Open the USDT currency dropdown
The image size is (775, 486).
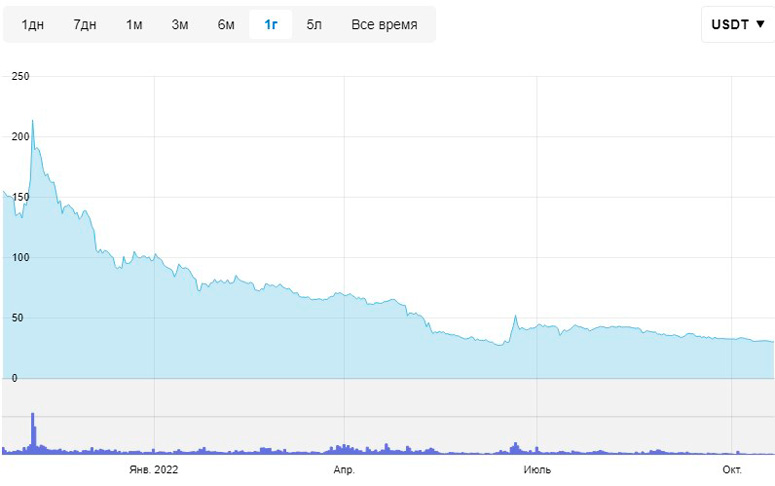[x=738, y=24]
